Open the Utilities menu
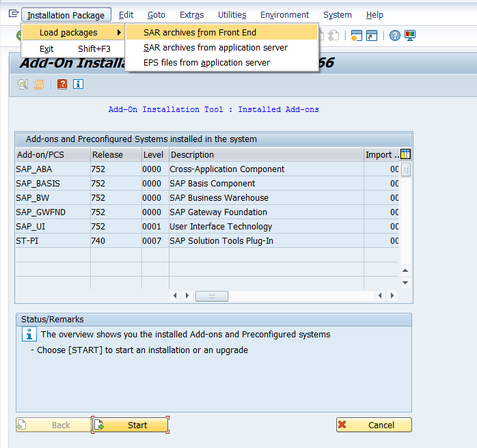The height and width of the screenshot is (448, 477). coord(232,15)
